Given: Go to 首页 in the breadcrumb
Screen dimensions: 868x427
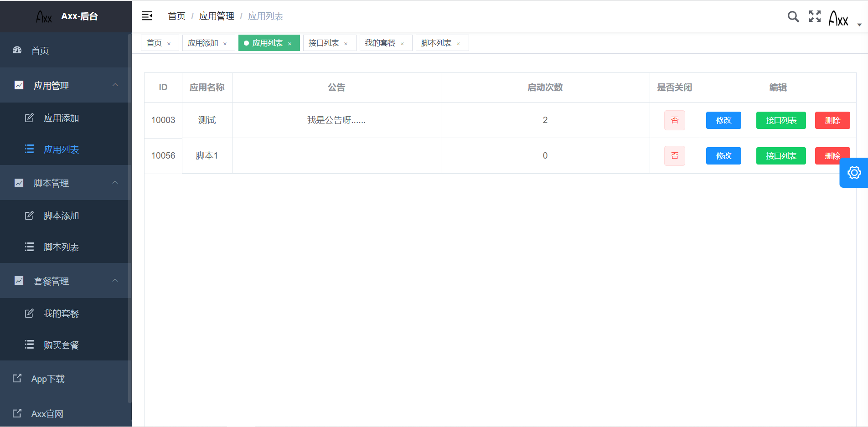Looking at the screenshot, I should tap(177, 16).
